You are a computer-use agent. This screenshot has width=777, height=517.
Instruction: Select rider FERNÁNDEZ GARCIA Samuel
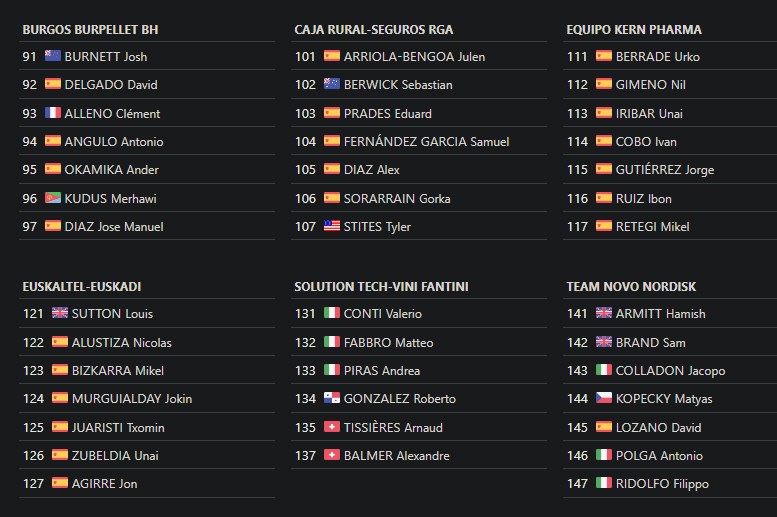pyautogui.click(x=426, y=142)
